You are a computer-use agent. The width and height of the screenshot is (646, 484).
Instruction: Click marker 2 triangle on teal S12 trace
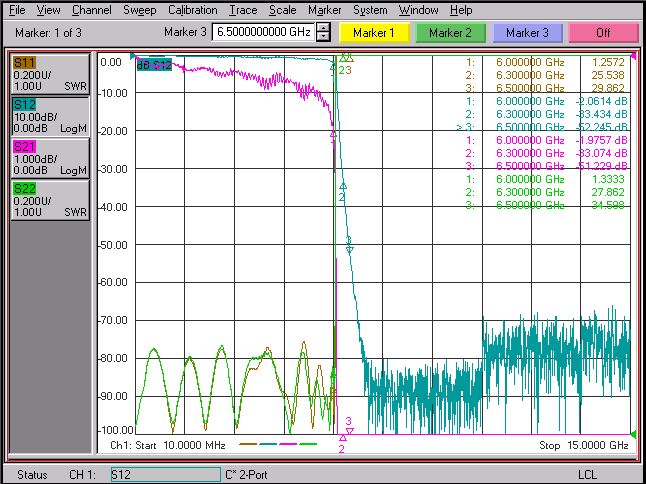tap(343, 187)
